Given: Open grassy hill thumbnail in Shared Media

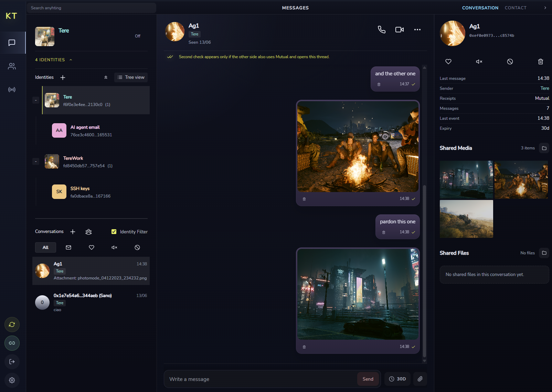Looking at the screenshot, I should click(x=466, y=219).
